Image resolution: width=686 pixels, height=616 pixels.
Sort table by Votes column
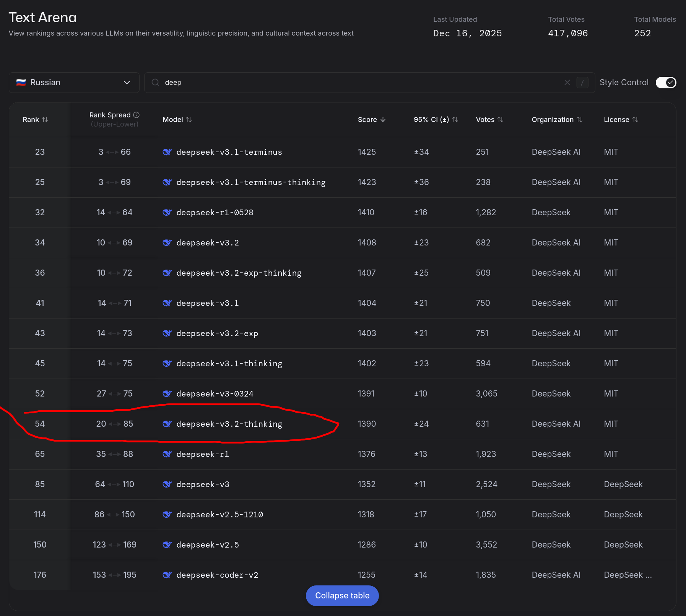tap(489, 120)
